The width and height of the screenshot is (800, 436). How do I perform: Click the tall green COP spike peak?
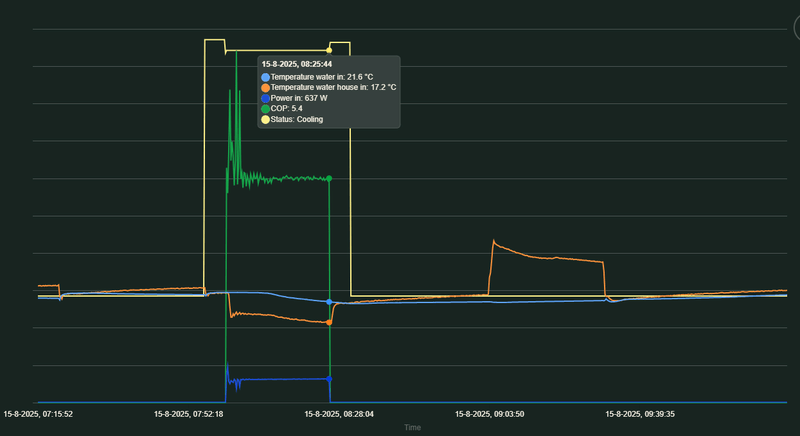[236, 52]
